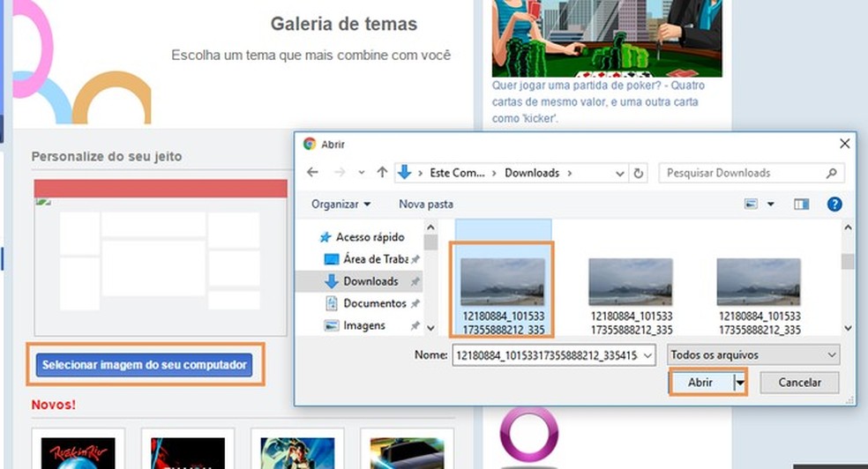The image size is (868, 469).
Task: Open the poker game text link
Action: tap(598, 101)
